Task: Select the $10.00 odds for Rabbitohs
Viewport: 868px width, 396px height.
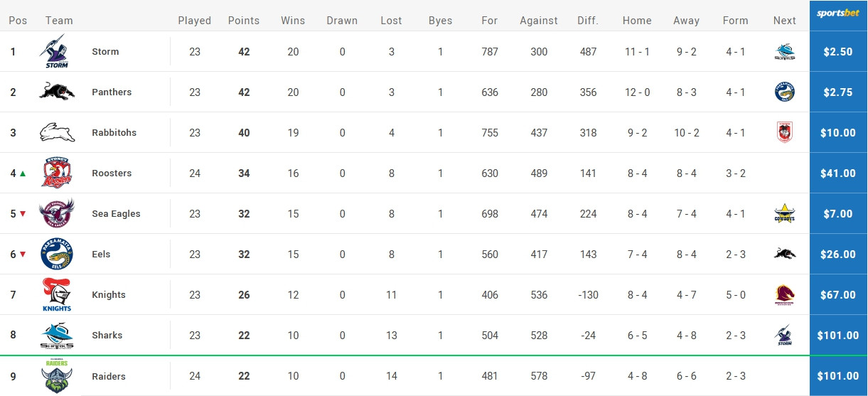Action: click(x=838, y=132)
